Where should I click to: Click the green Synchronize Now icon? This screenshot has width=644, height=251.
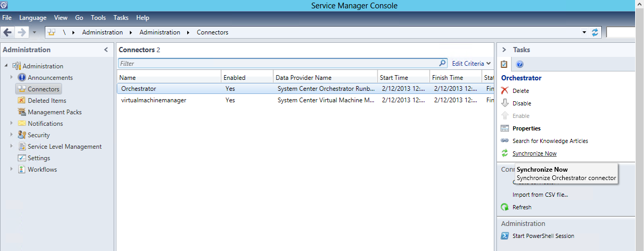(504, 153)
